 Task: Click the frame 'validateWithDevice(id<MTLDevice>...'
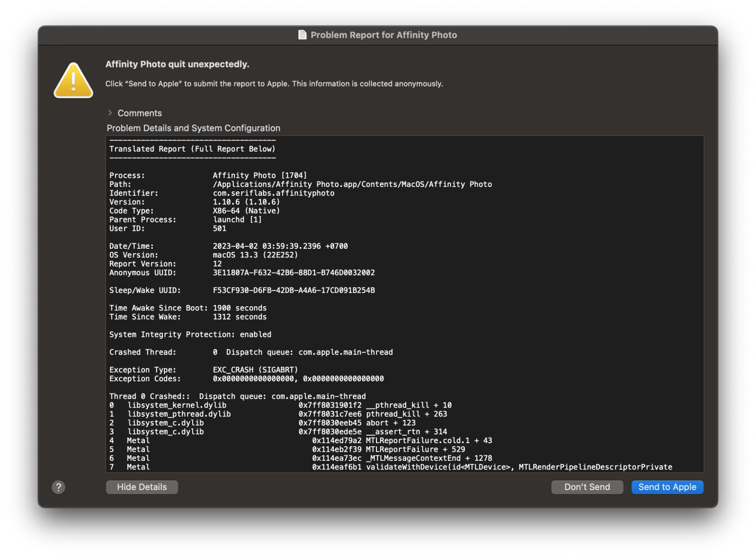pyautogui.click(x=519, y=467)
